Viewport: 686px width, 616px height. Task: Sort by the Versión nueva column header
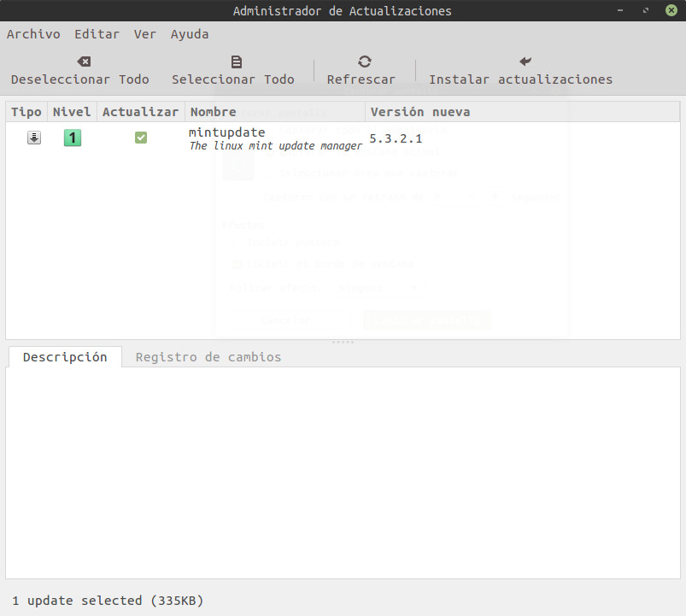click(522, 112)
